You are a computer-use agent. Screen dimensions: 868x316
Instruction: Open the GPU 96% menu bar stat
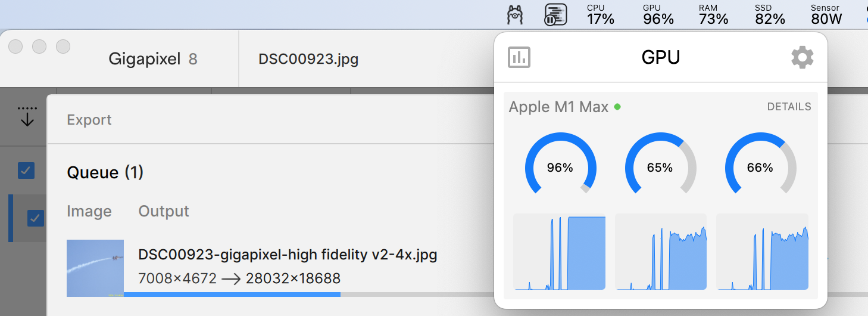coord(658,14)
